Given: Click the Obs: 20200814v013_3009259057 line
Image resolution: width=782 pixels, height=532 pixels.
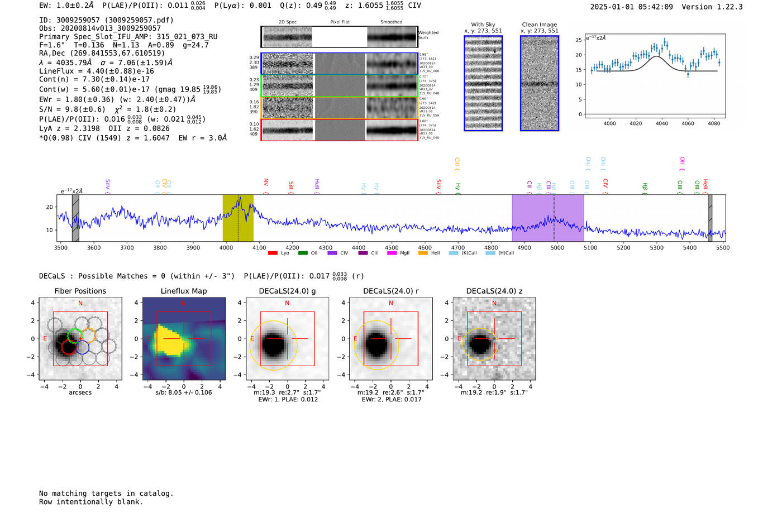Looking at the screenshot, I should [100, 28].
